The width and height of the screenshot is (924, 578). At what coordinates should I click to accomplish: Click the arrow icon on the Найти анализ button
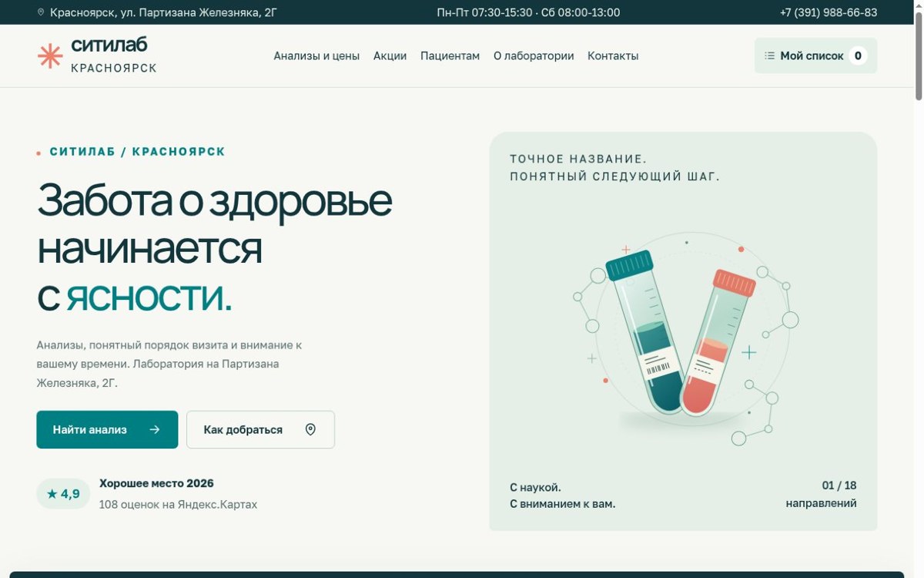click(155, 429)
